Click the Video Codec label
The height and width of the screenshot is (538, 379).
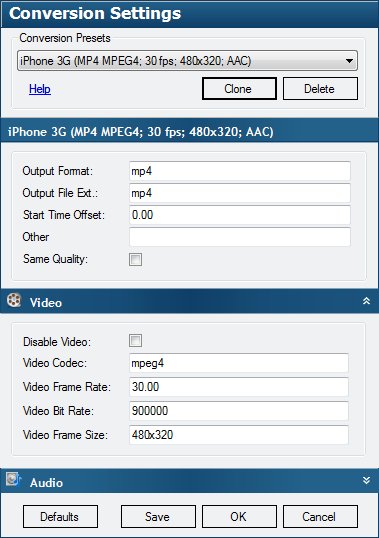[x=55, y=363]
